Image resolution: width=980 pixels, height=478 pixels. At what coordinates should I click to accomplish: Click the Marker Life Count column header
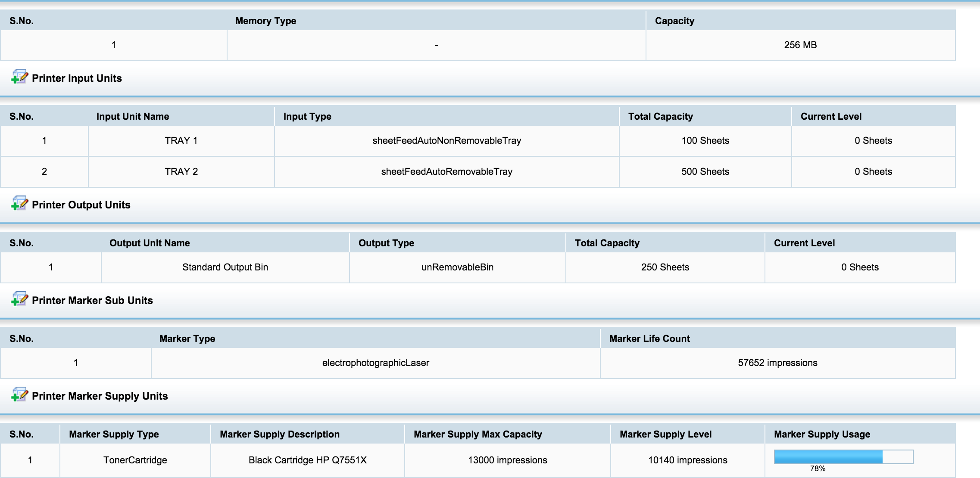point(649,338)
